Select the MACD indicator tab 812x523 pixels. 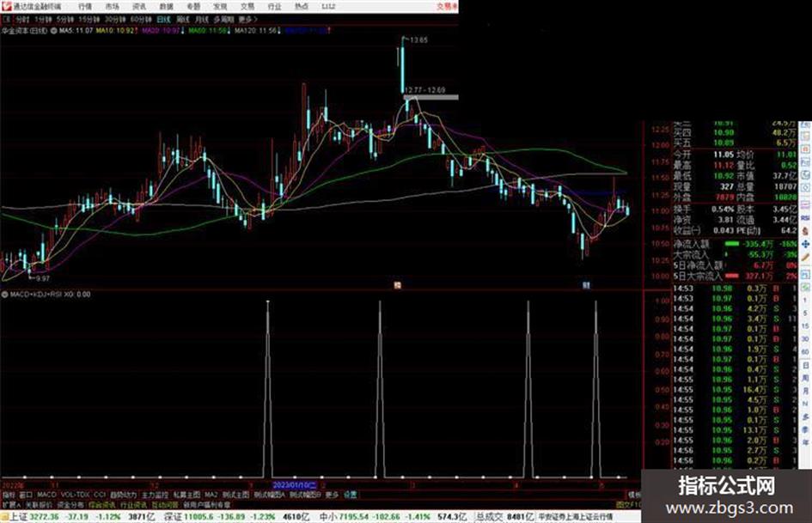click(x=46, y=495)
